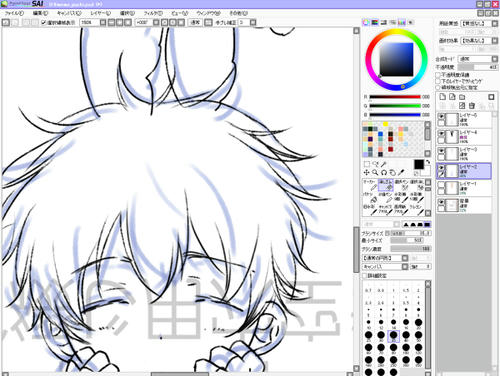Select the Move tool in the tool panel

tap(366, 172)
